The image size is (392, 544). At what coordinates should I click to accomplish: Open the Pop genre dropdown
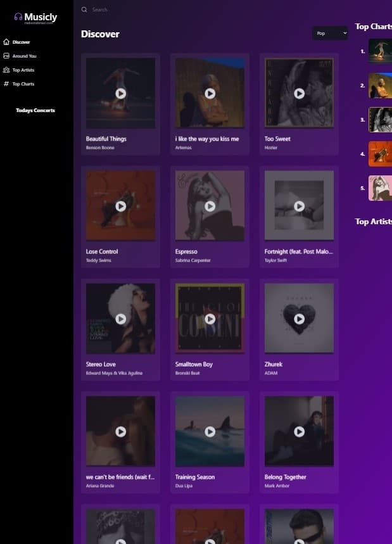330,33
